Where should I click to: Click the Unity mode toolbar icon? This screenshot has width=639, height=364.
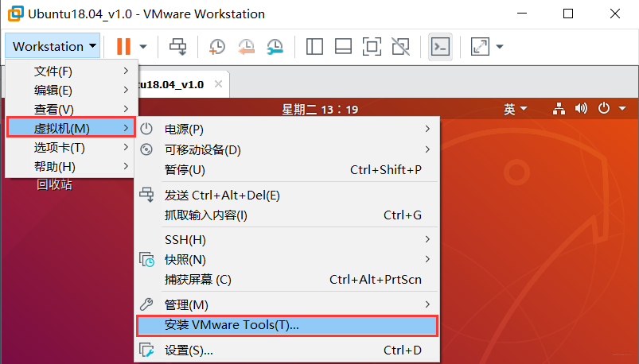click(400, 46)
